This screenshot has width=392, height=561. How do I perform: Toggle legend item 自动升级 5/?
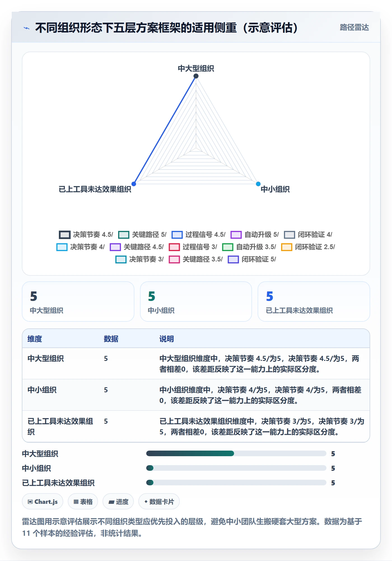[255, 235]
